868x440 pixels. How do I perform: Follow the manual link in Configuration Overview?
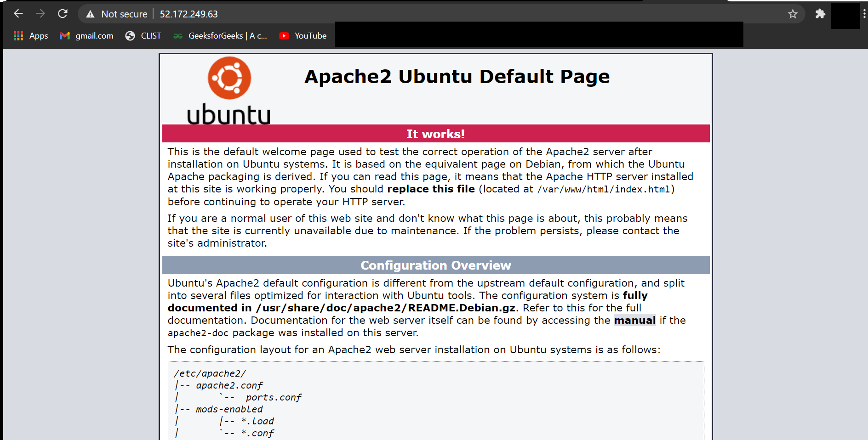(x=635, y=320)
